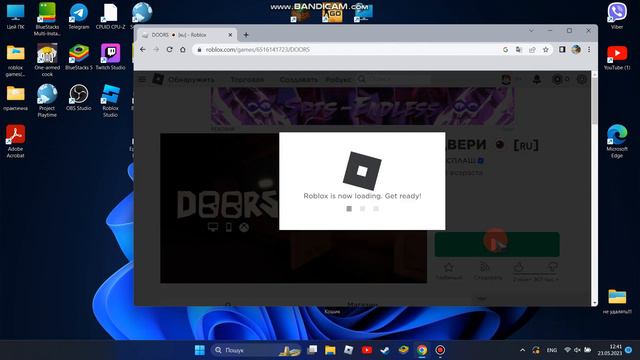The height and width of the screenshot is (360, 640).
Task: Open a new Chrome tab
Action: (x=246, y=35)
